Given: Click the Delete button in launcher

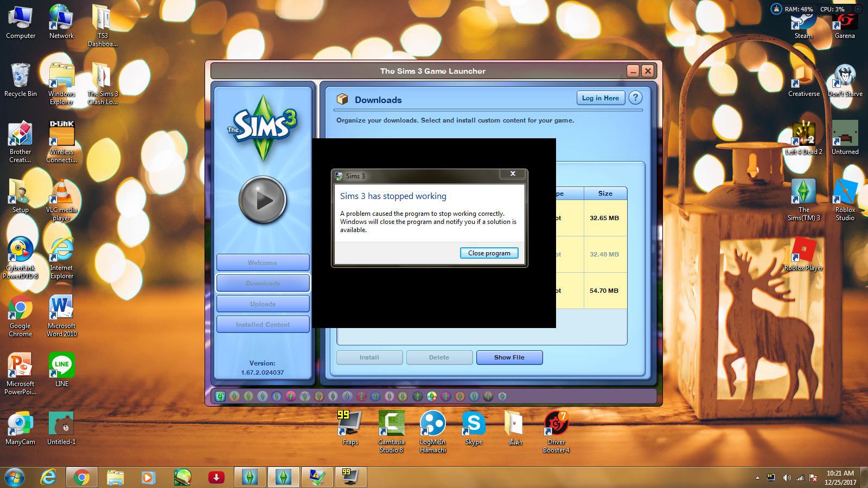Looking at the screenshot, I should [x=439, y=357].
